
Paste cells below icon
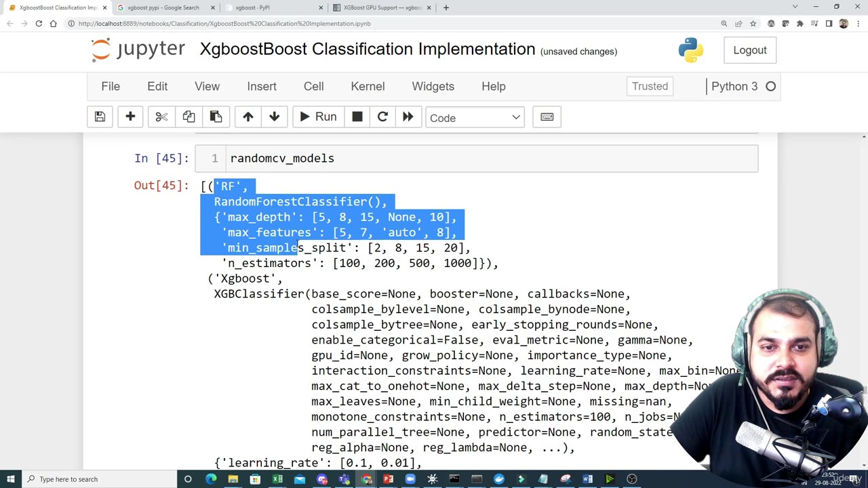coord(216,117)
